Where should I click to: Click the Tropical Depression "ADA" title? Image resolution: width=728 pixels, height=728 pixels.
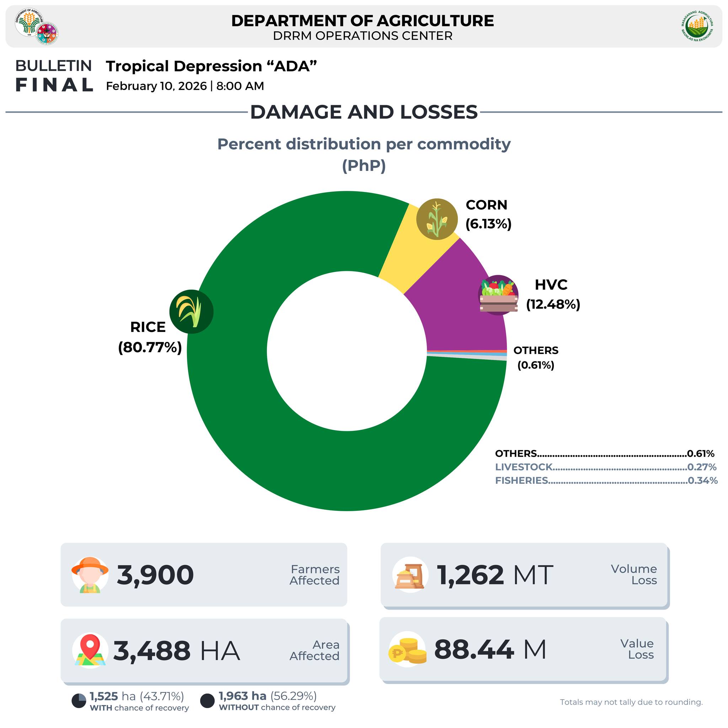click(x=212, y=66)
